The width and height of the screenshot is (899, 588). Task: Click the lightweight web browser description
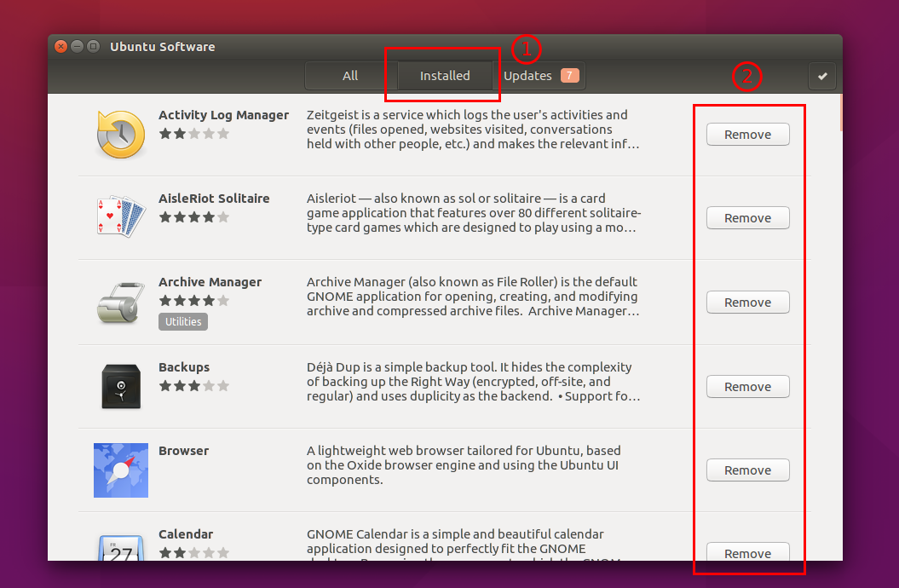(x=464, y=464)
